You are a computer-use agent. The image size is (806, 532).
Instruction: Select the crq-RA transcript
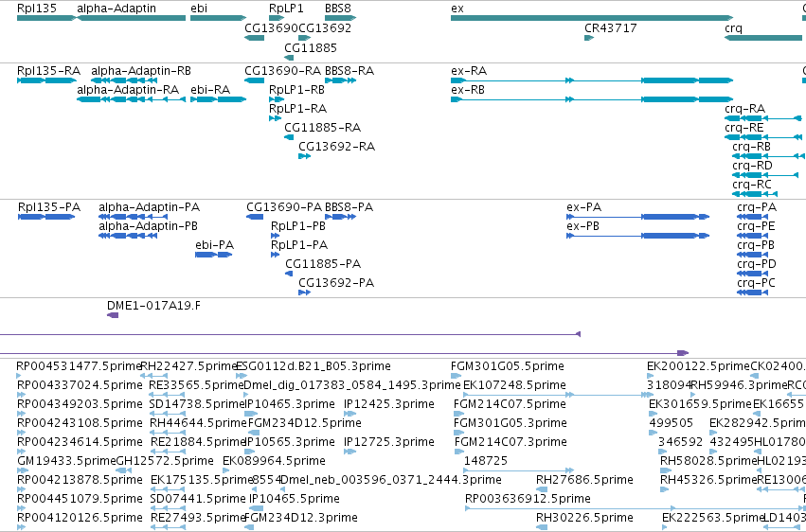[762, 118]
